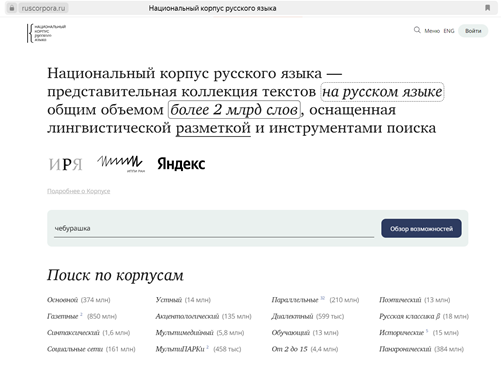502x367 pixels.
Task: Click the 'Поиск по корпусам' heading
Action: tap(115, 275)
